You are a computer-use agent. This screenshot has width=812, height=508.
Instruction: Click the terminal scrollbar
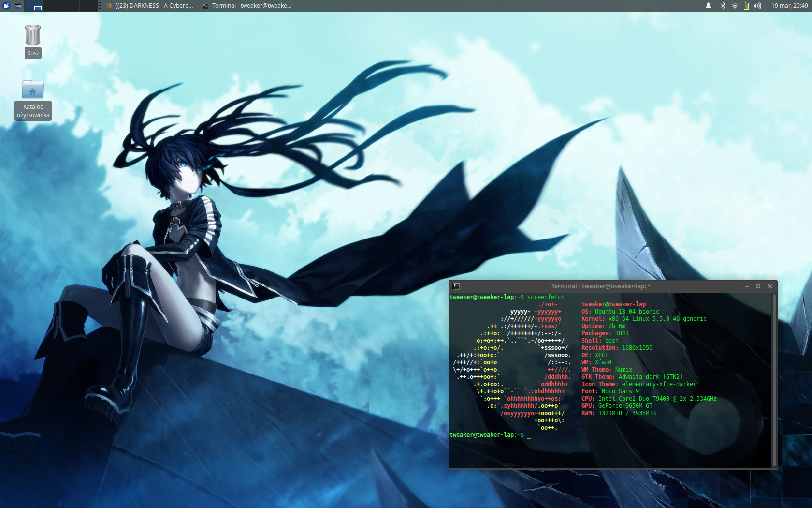tap(774, 380)
